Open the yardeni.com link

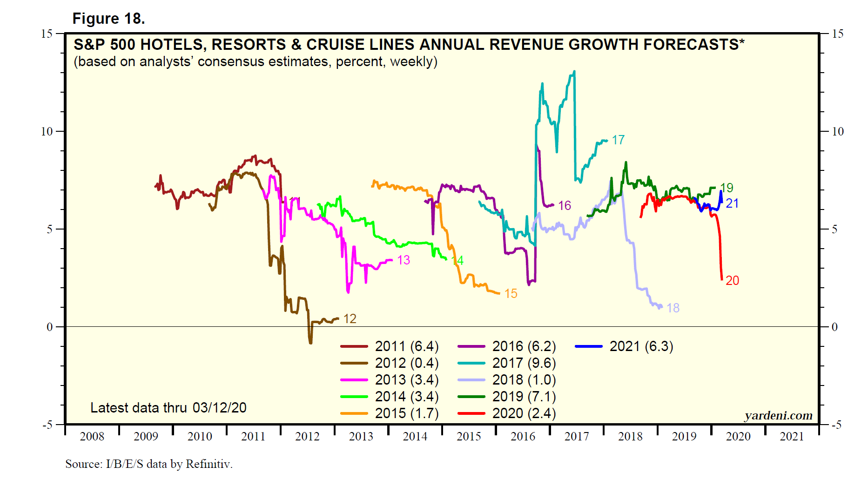(778, 415)
